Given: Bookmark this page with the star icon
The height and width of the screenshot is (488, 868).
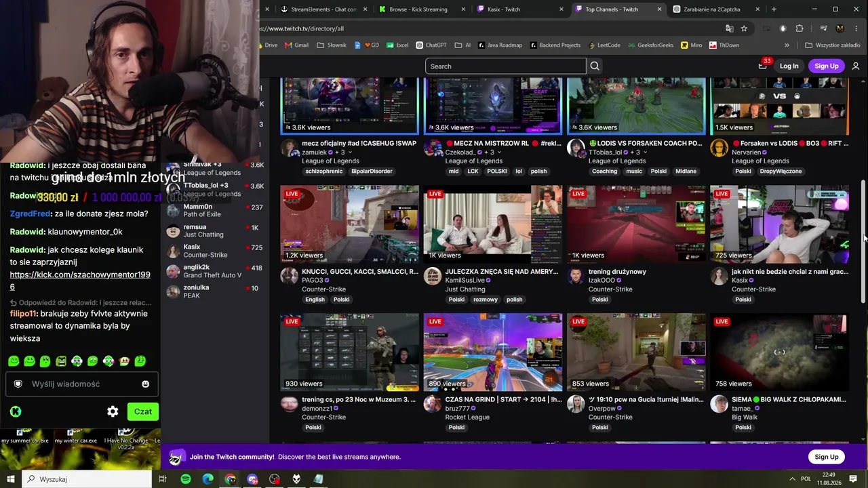Looking at the screenshot, I should click(744, 28).
